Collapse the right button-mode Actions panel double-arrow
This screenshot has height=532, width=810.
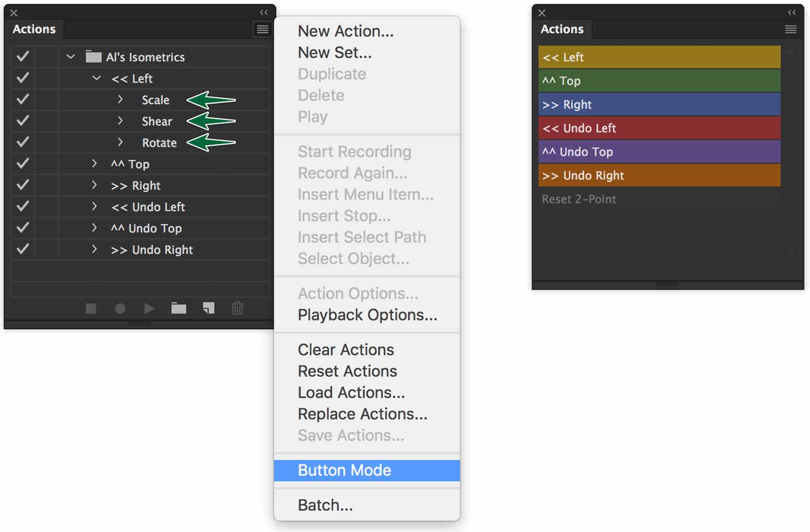coord(792,12)
